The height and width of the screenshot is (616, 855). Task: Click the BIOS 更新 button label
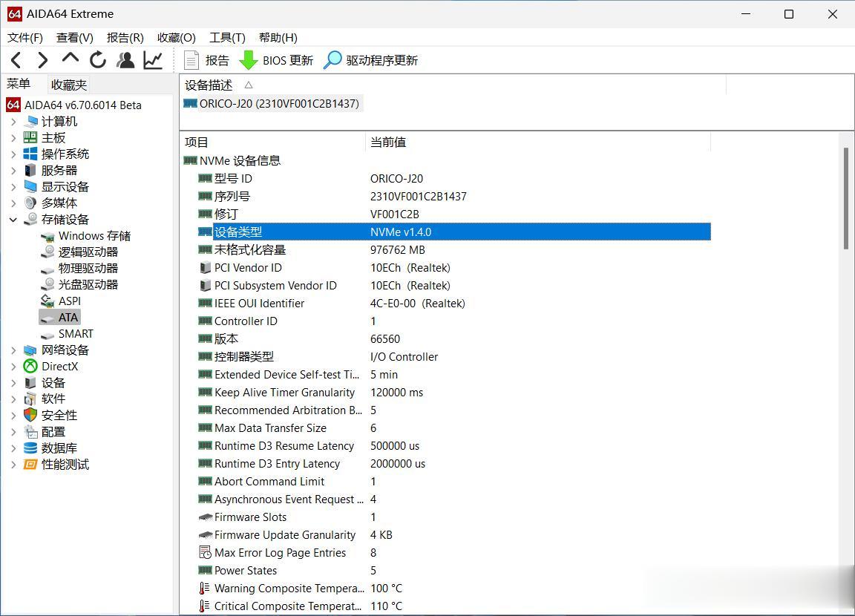coord(288,61)
